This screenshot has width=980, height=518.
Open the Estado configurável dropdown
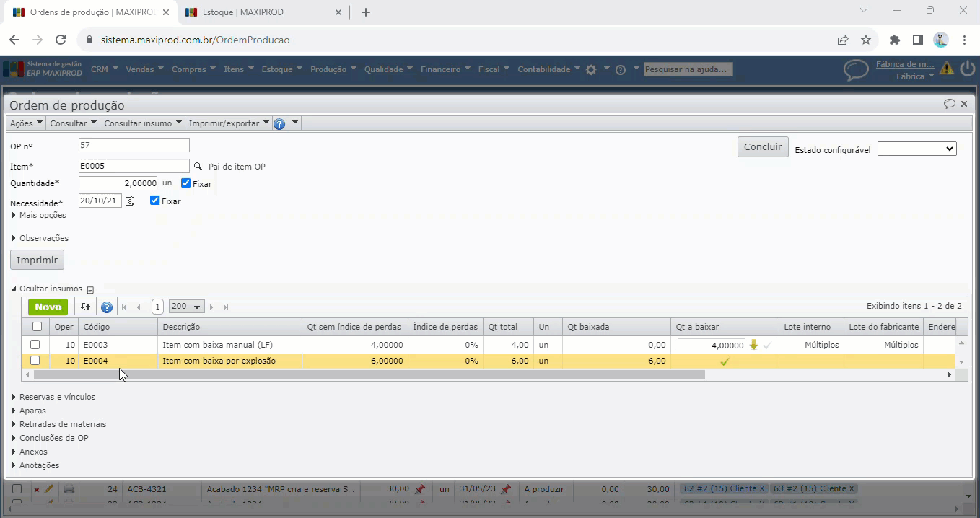coord(916,149)
